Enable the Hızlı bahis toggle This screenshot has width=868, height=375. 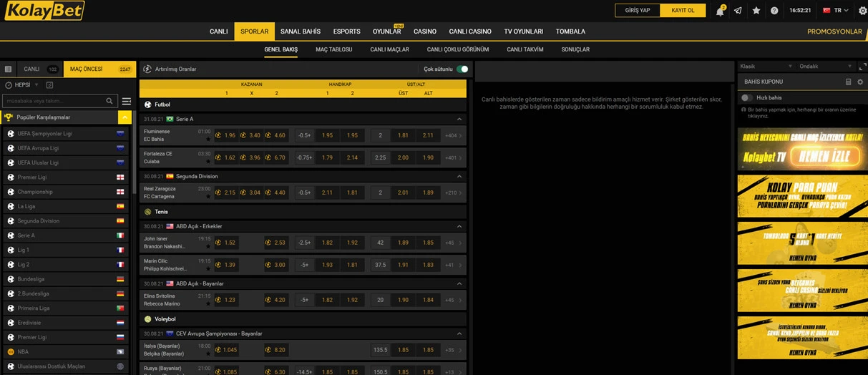click(747, 97)
